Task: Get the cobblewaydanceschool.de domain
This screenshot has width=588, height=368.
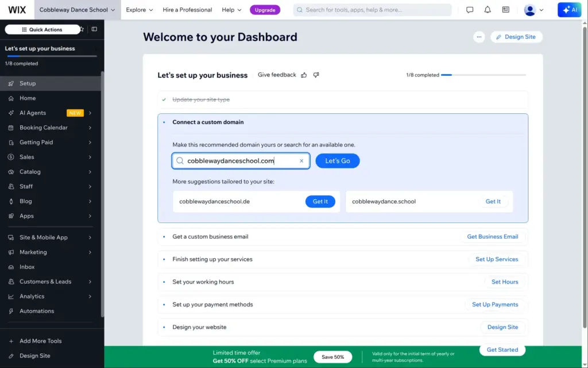Action: [320, 202]
